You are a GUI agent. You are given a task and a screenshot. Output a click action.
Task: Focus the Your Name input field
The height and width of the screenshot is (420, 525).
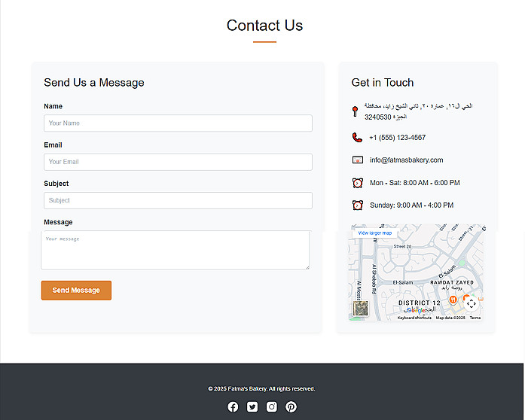[x=178, y=123]
